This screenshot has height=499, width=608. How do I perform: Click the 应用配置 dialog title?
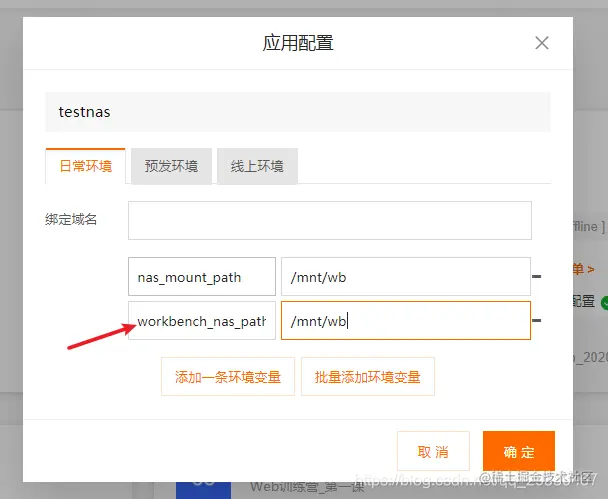point(298,43)
